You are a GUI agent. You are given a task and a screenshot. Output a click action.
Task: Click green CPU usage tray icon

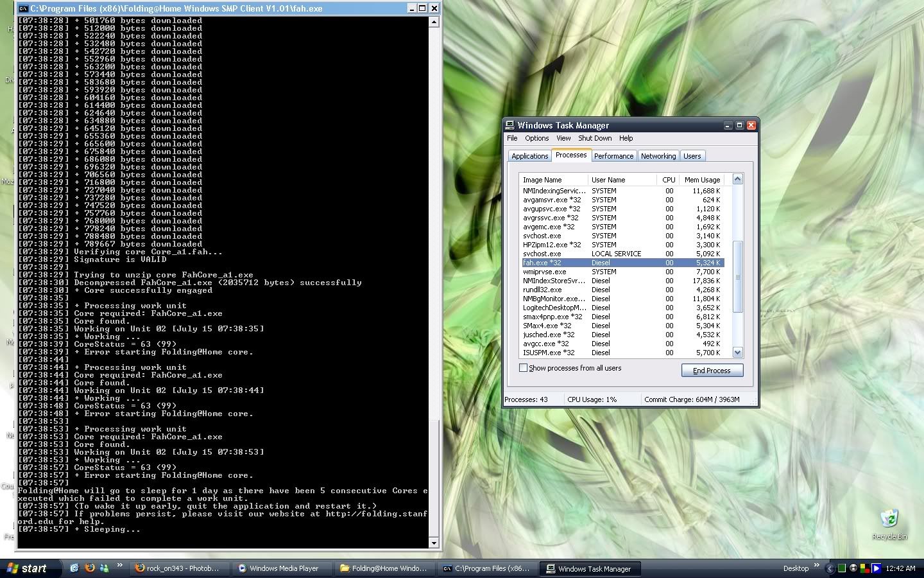(x=842, y=568)
